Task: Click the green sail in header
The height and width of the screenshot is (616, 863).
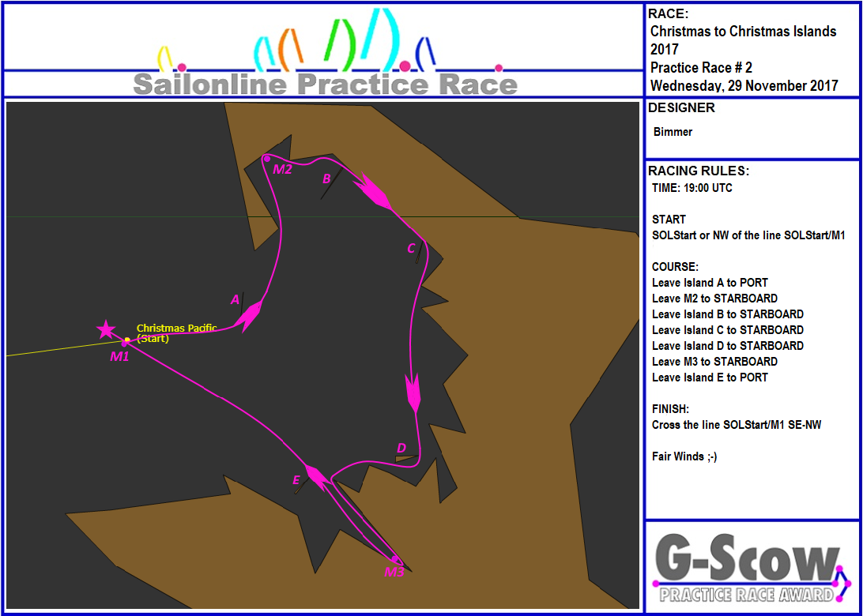Action: [x=340, y=41]
